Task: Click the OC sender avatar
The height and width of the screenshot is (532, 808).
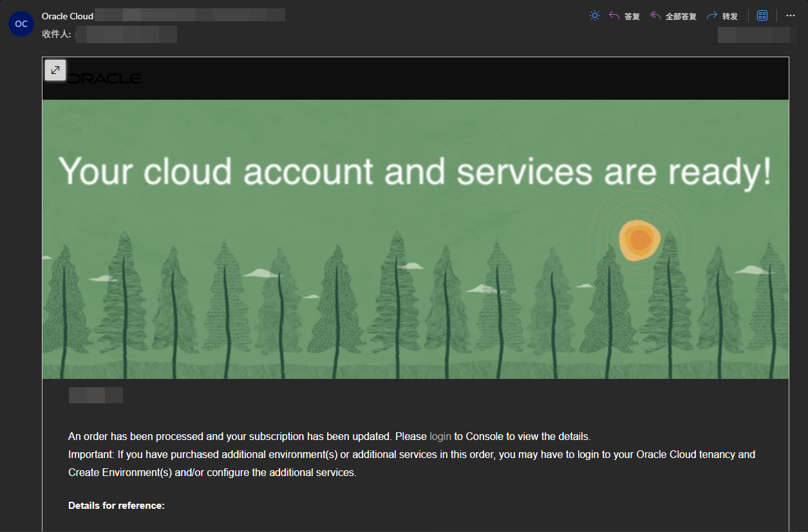Action: click(x=21, y=24)
